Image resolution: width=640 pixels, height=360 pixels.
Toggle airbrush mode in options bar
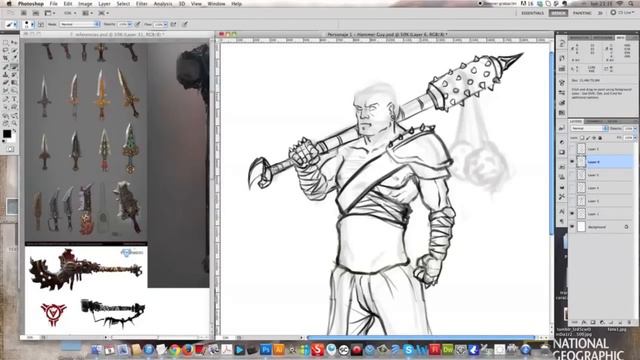(x=173, y=24)
